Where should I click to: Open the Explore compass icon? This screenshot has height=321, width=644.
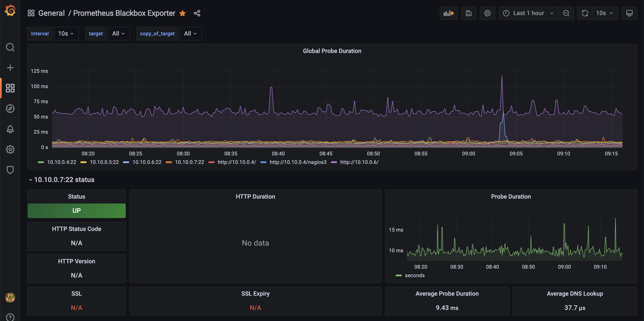(x=10, y=108)
